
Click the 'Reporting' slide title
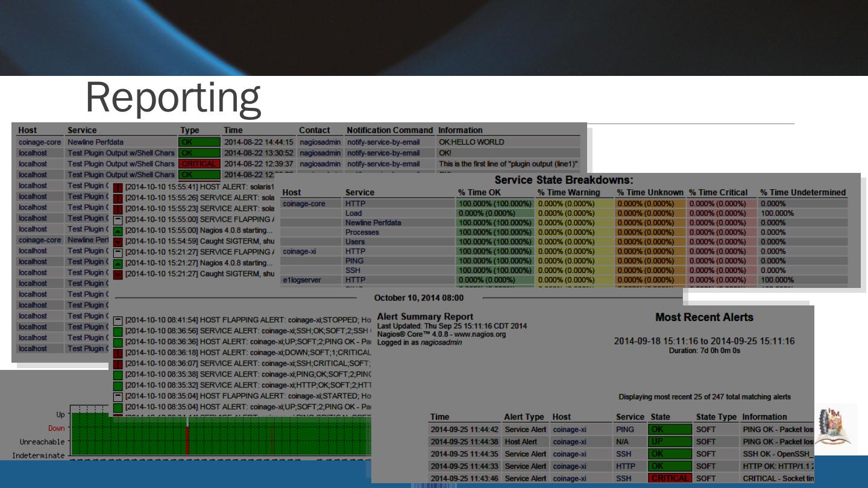tap(173, 98)
